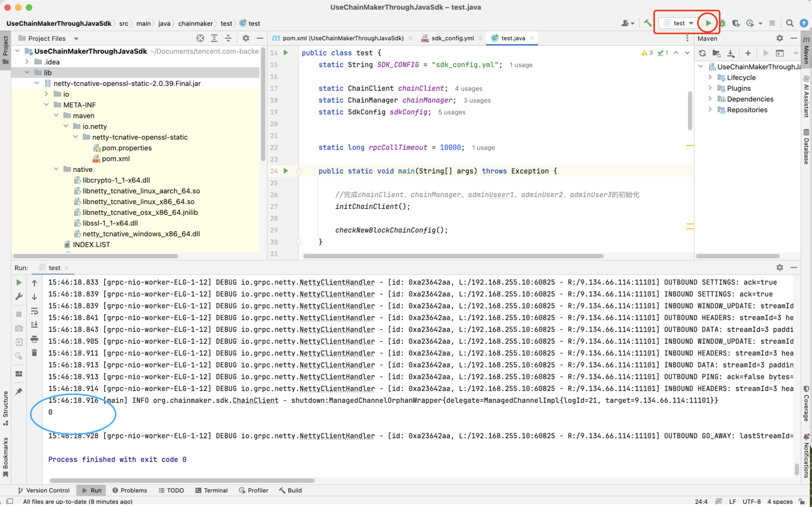Click the green Run button in toolbar

coord(708,23)
